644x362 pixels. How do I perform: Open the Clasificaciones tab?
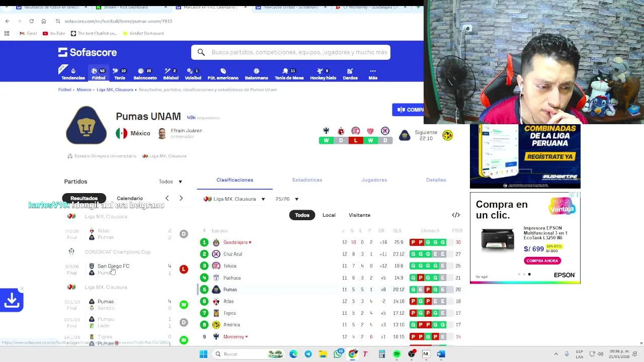click(x=235, y=180)
